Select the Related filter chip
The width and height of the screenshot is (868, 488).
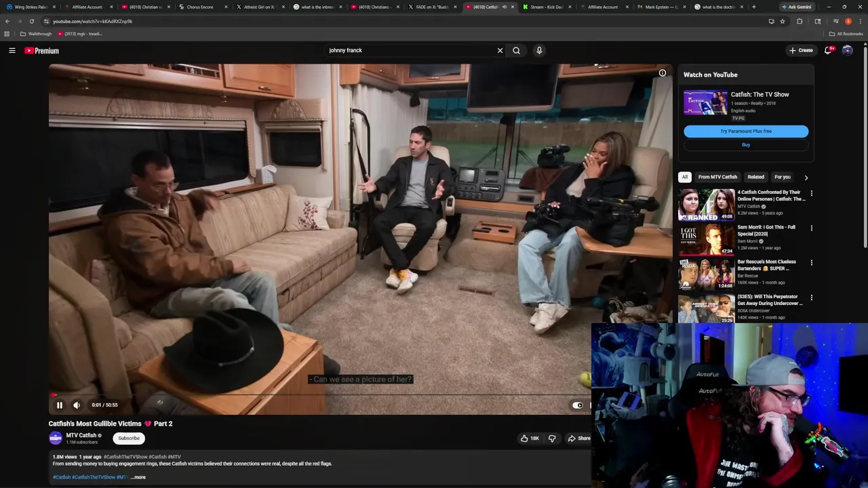[755, 178]
